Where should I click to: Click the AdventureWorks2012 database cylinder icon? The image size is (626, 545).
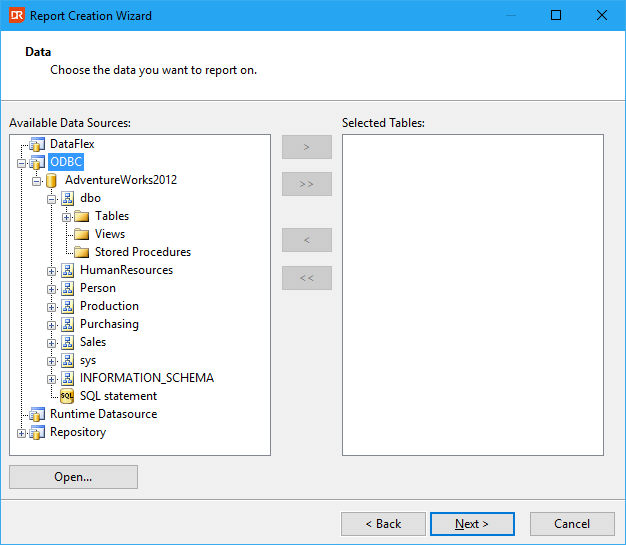[x=51, y=180]
